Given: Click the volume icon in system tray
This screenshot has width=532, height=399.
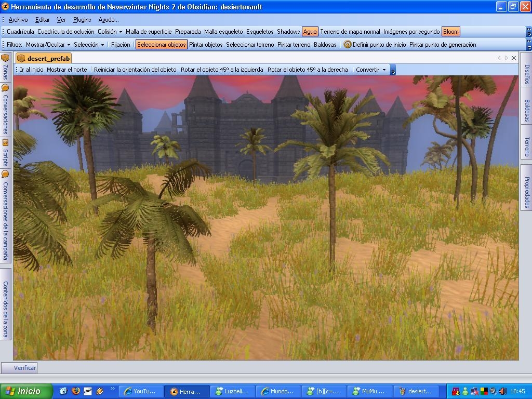Looking at the screenshot, I should [x=502, y=391].
